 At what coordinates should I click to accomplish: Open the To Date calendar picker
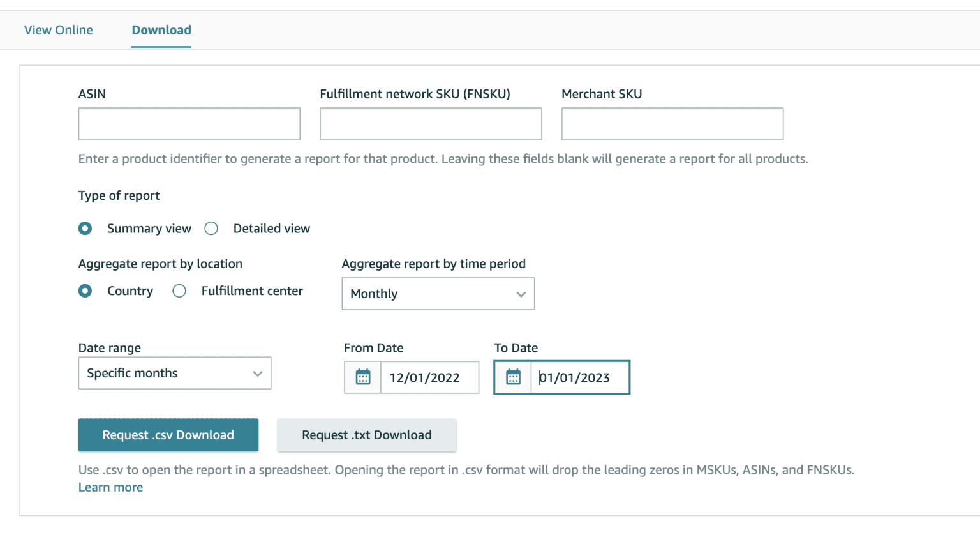514,377
